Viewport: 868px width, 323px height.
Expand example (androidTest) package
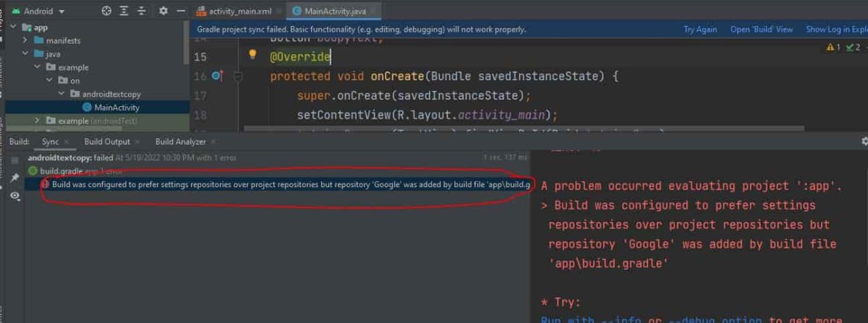(x=38, y=121)
